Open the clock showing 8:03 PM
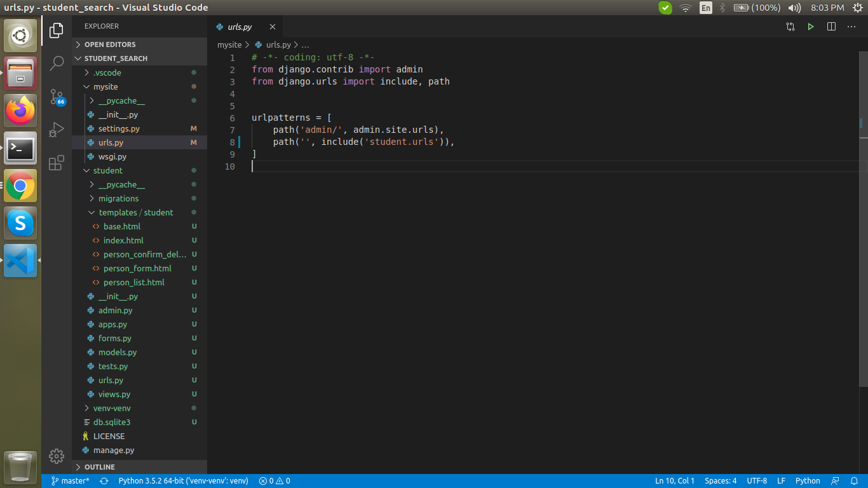The width and height of the screenshot is (868, 488). (827, 8)
